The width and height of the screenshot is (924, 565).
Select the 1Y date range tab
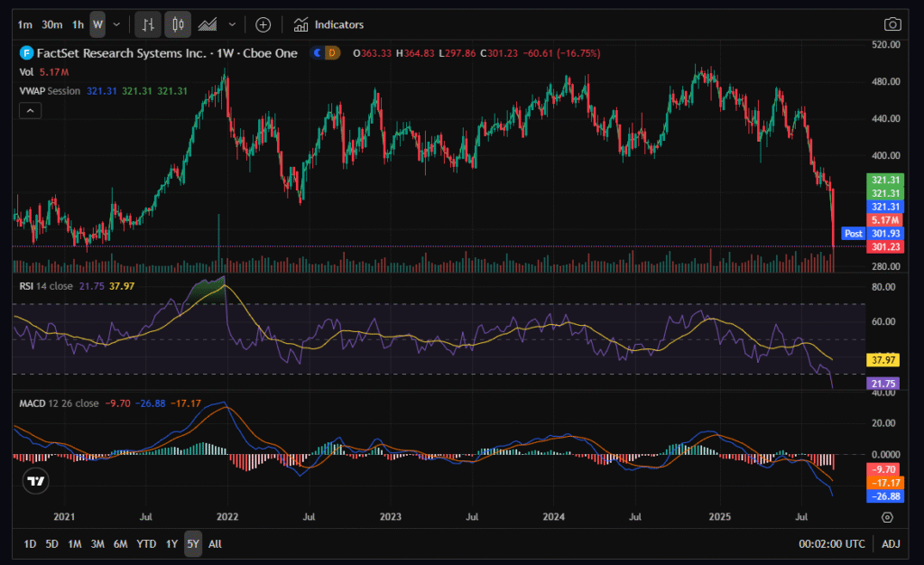[x=171, y=544]
